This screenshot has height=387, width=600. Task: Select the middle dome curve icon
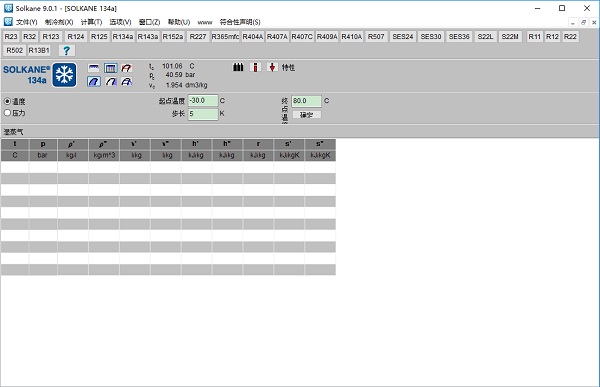tap(111, 81)
